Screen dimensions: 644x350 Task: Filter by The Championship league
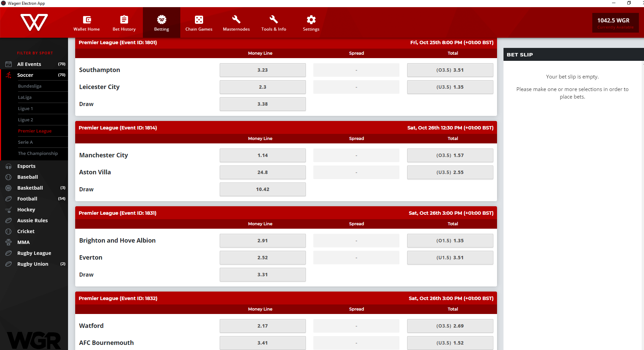[x=38, y=153]
